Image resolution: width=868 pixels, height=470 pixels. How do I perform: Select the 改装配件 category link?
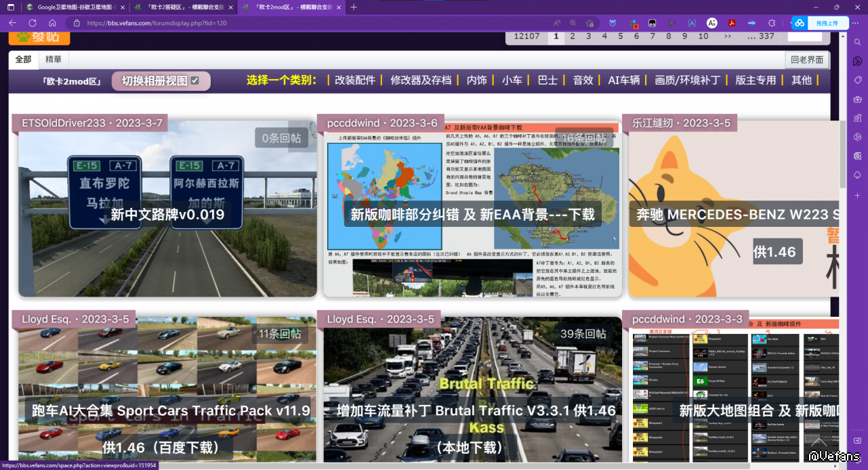tap(354, 80)
